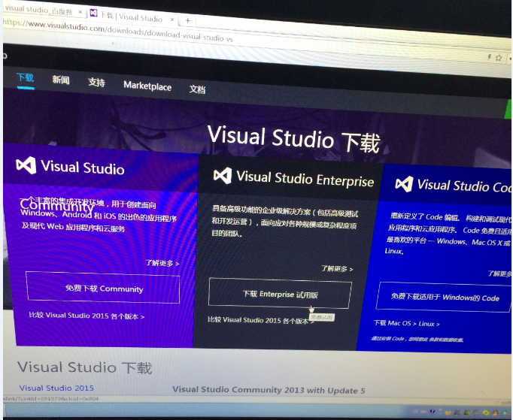Switch to the 下载 | Visual Studio tab
513x420 pixels.
[131, 17]
